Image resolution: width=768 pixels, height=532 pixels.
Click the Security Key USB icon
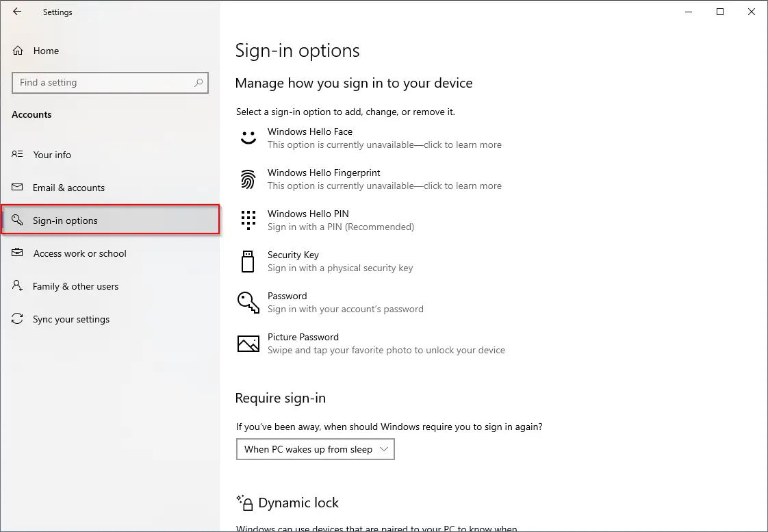[248, 261]
